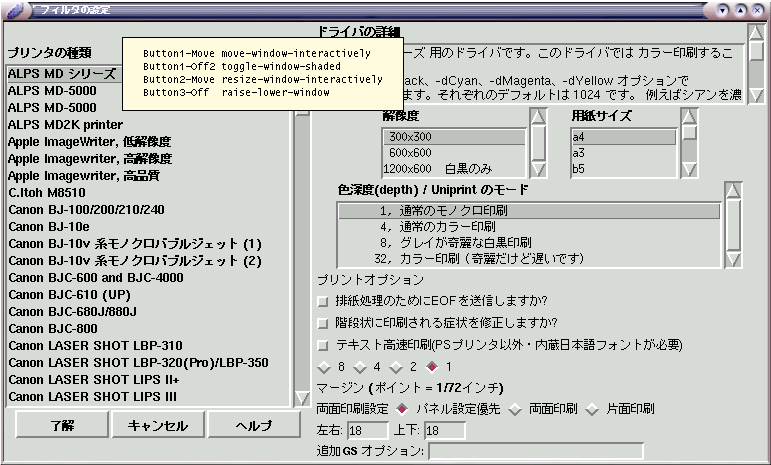Image resolution: width=771 pixels, height=465 pixels.
Task: Select Canon BJ-10v 系モノクロバブルジェット (2)
Action: click(148, 261)
